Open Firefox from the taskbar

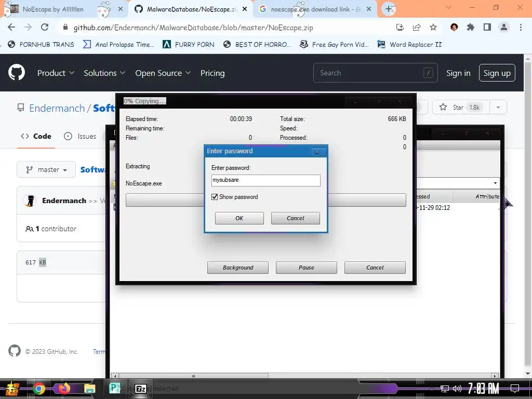[64, 388]
